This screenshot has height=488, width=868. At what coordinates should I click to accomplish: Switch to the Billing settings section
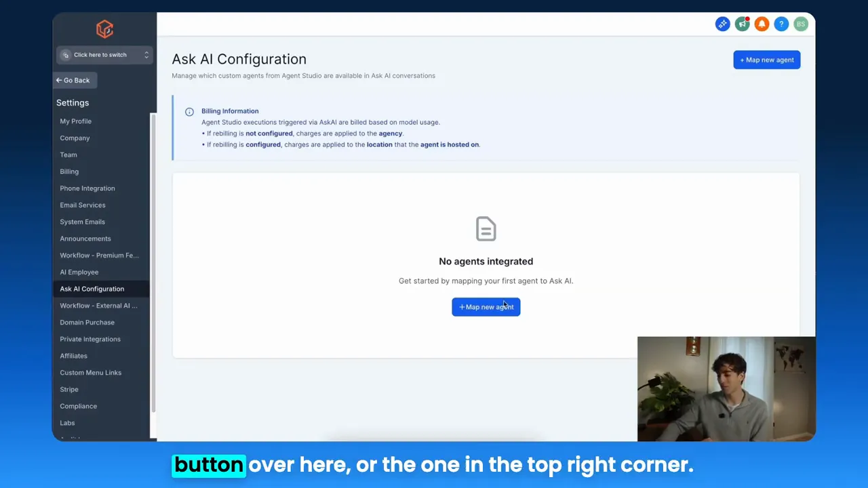click(x=68, y=171)
